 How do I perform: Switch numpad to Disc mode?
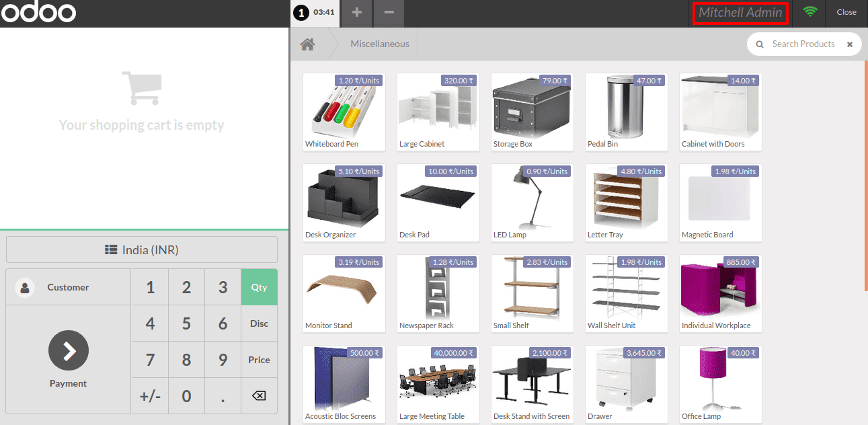click(x=259, y=323)
